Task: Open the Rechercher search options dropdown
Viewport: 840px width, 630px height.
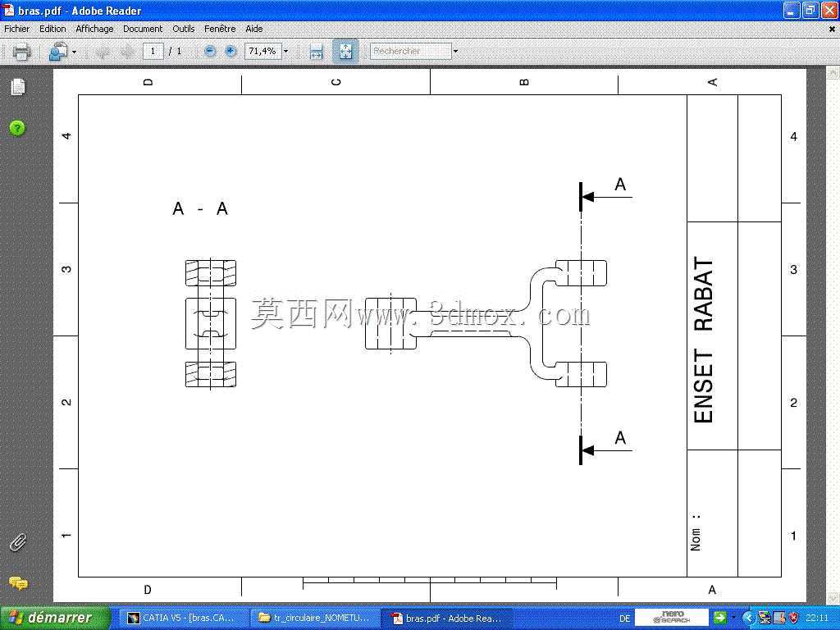Action: [455, 52]
